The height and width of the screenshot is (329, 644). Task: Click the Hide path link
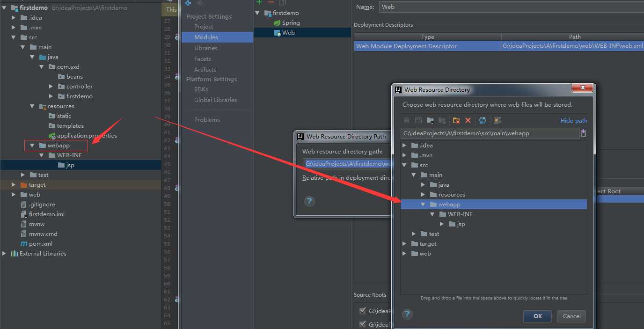click(x=574, y=121)
